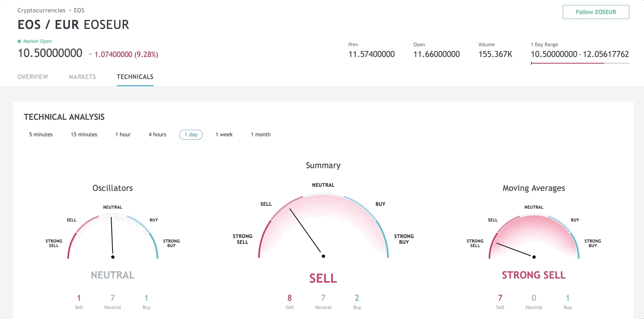Switch analysis to 1 hour
This screenshot has width=644, height=319.
pyautogui.click(x=123, y=135)
